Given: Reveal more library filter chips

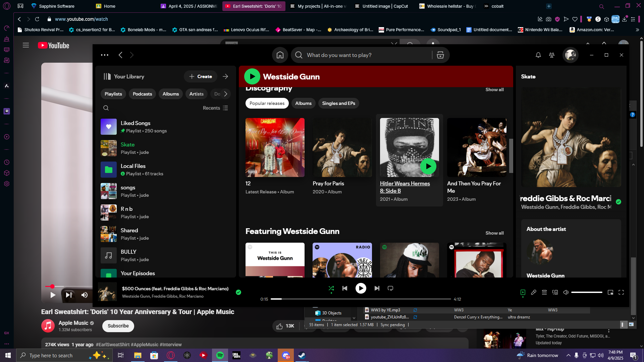Looking at the screenshot, I should [x=226, y=94].
